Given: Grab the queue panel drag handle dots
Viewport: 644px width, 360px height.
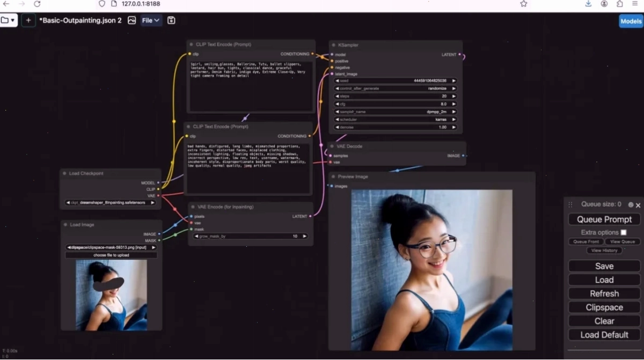Looking at the screenshot, I should click(x=570, y=204).
